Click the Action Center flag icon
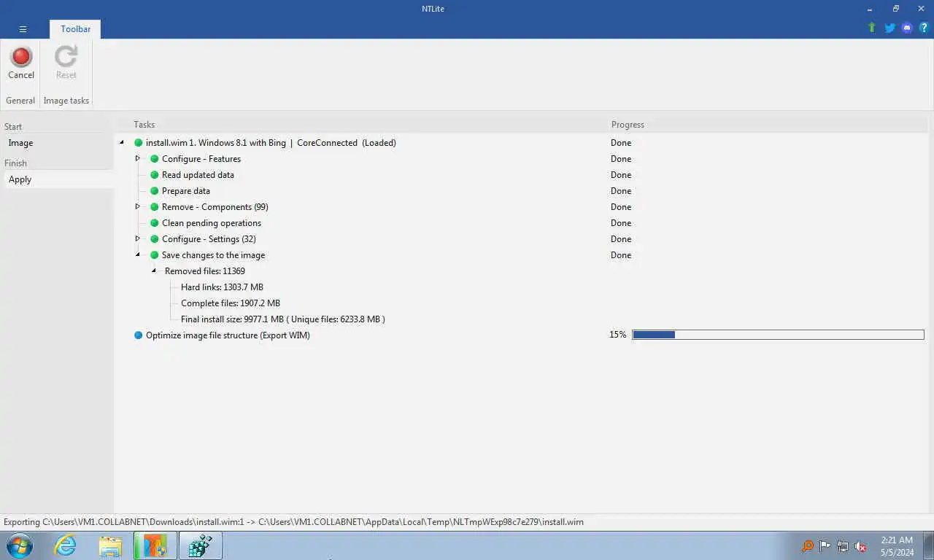Image resolution: width=934 pixels, height=560 pixels. coord(825,546)
